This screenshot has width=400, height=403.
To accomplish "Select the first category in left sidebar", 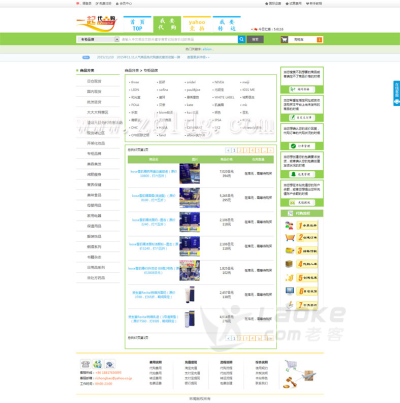I will (x=94, y=81).
